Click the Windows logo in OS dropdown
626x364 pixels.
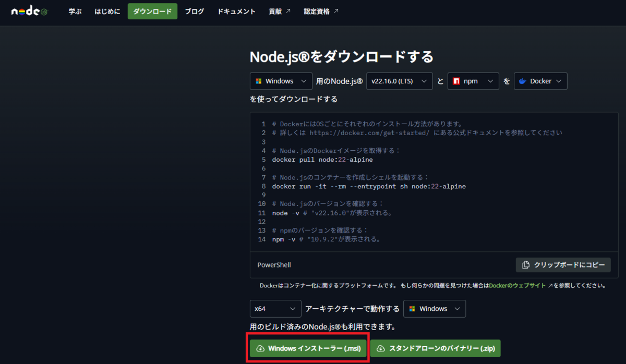(258, 81)
